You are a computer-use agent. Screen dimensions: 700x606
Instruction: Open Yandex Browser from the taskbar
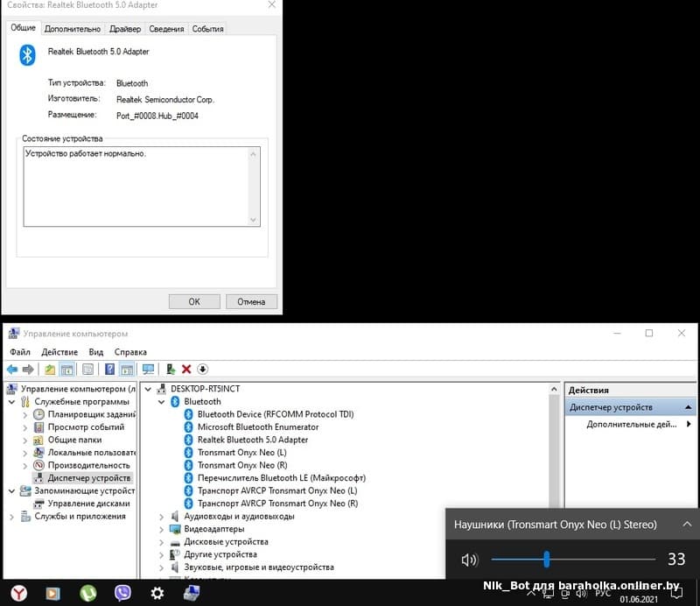point(18,593)
